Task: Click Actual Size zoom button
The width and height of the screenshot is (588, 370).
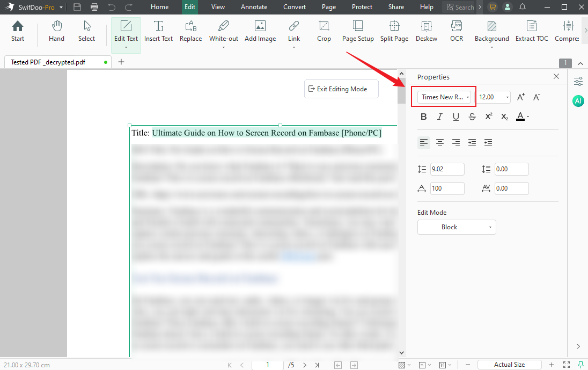Action: coord(509,365)
